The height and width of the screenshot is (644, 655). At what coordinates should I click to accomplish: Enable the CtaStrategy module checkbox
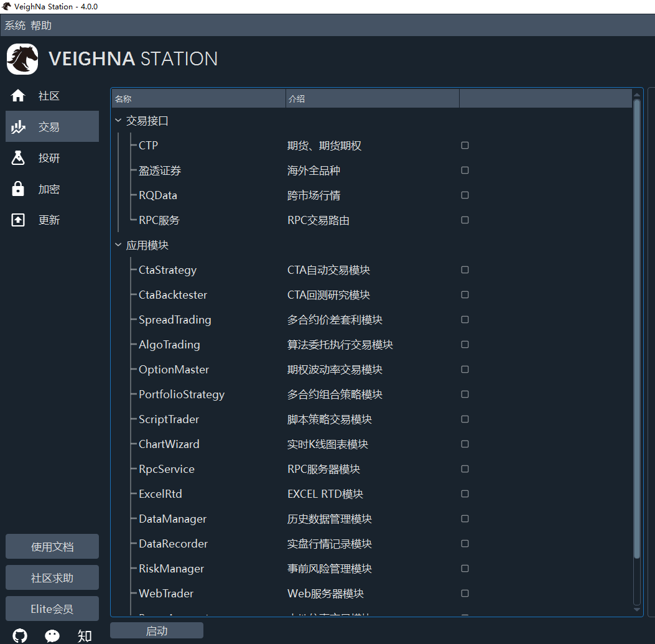465,269
